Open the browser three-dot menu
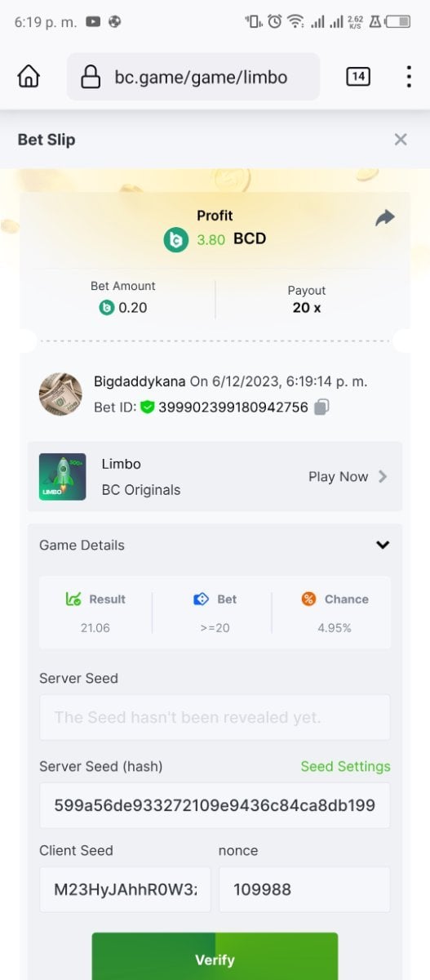Image resolution: width=430 pixels, height=980 pixels. tap(408, 77)
